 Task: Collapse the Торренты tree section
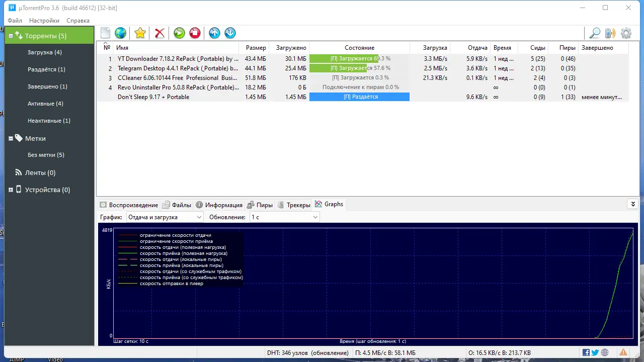11,36
